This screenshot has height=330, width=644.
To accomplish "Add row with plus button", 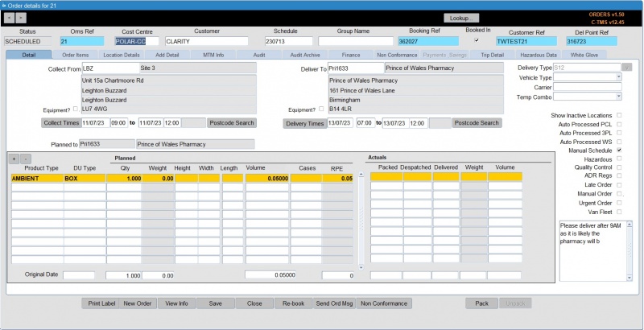I will (x=14, y=159).
